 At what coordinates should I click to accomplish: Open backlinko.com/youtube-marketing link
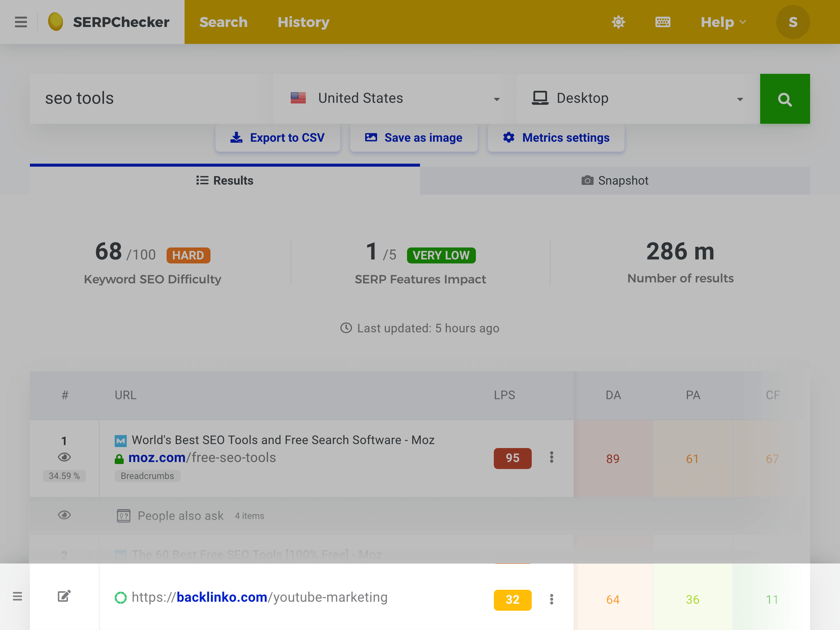coord(259,597)
